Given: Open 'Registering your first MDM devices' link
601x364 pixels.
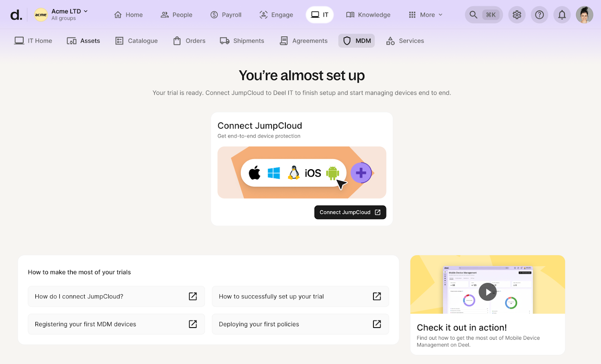Looking at the screenshot, I should pos(116,324).
